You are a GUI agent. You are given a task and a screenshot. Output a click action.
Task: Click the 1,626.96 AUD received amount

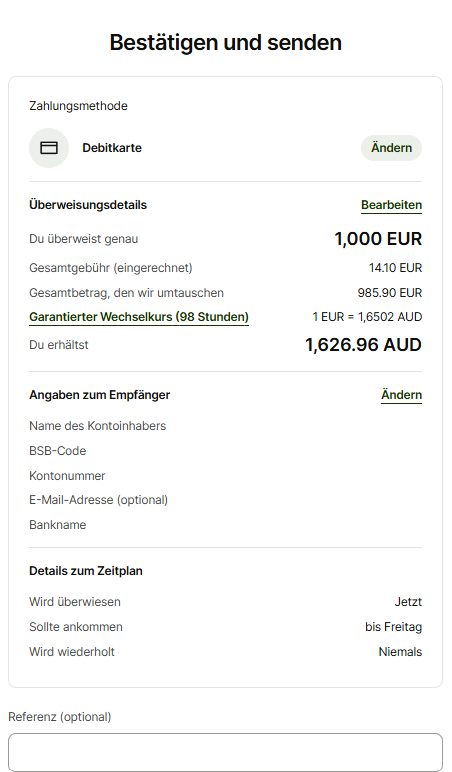pyautogui.click(x=363, y=345)
